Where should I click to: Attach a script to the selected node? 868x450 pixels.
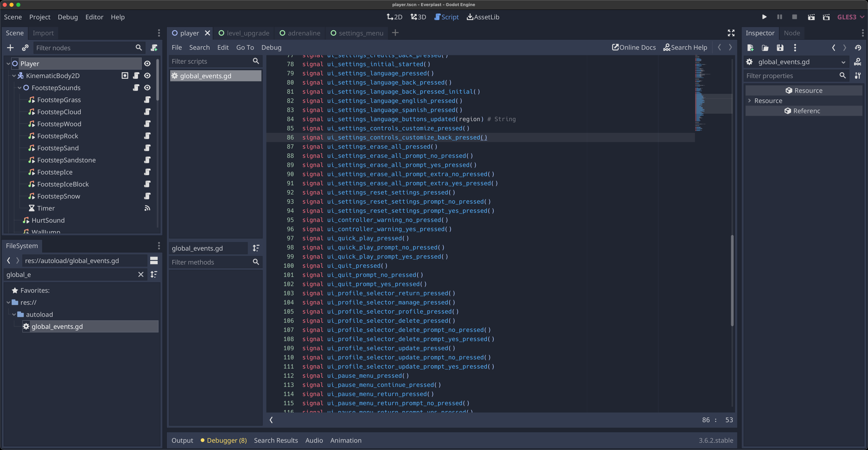click(154, 48)
